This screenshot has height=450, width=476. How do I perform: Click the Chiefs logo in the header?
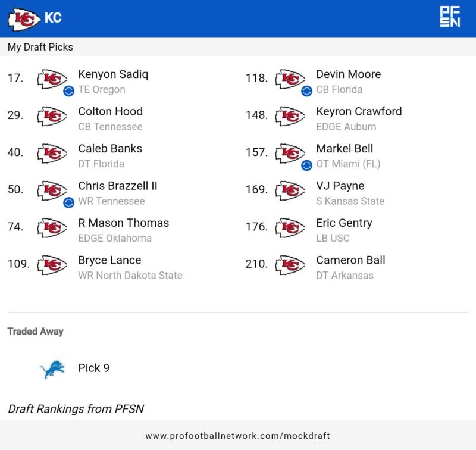tap(24, 18)
